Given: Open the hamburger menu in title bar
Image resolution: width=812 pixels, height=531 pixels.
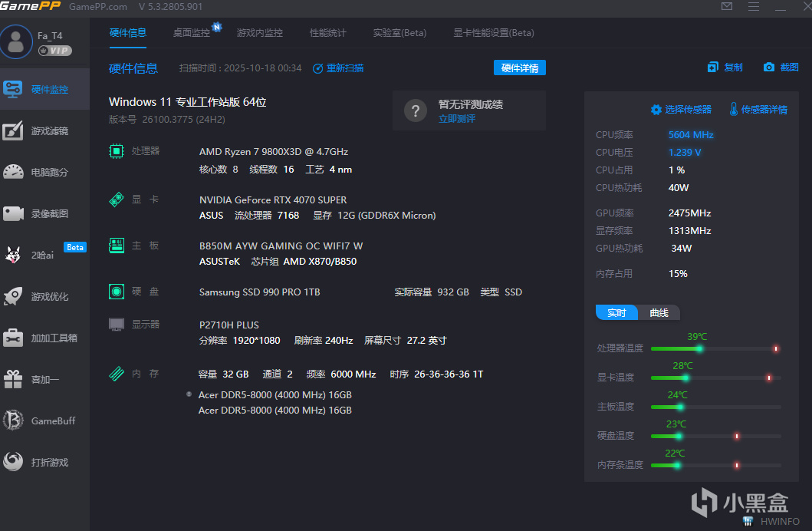Looking at the screenshot, I should pos(754,6).
